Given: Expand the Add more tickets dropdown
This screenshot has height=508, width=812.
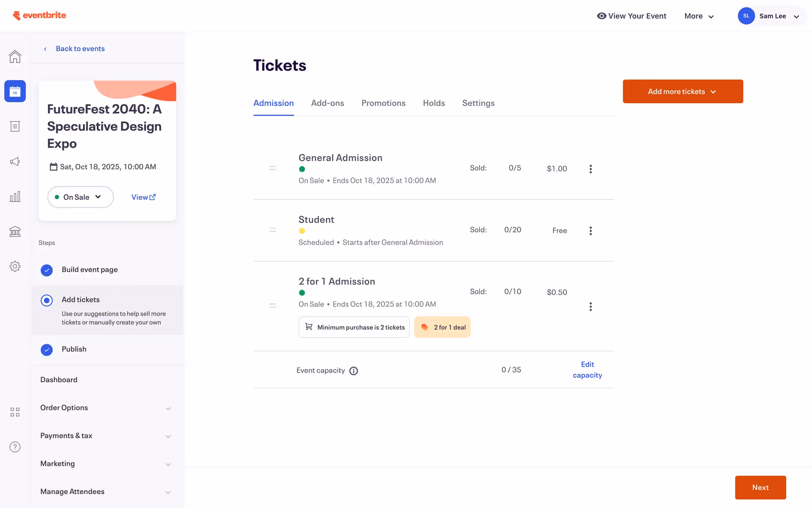Looking at the screenshot, I should [683, 91].
